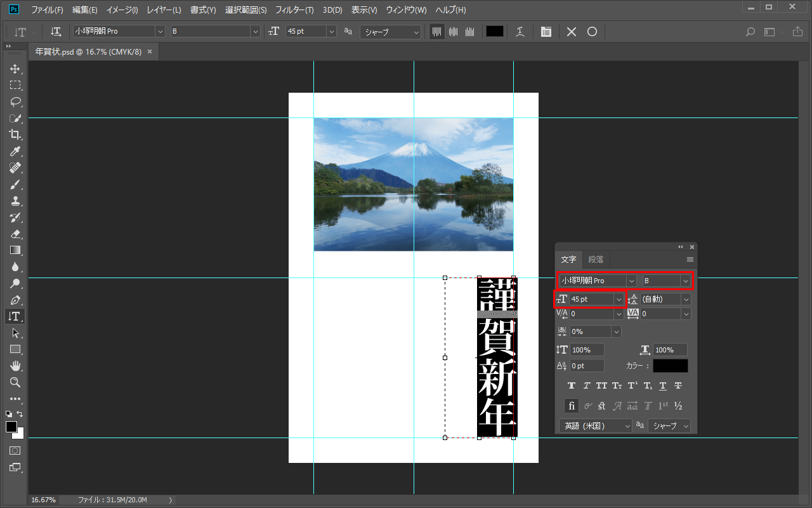Select the Lasso tool
812x508 pixels.
(15, 102)
